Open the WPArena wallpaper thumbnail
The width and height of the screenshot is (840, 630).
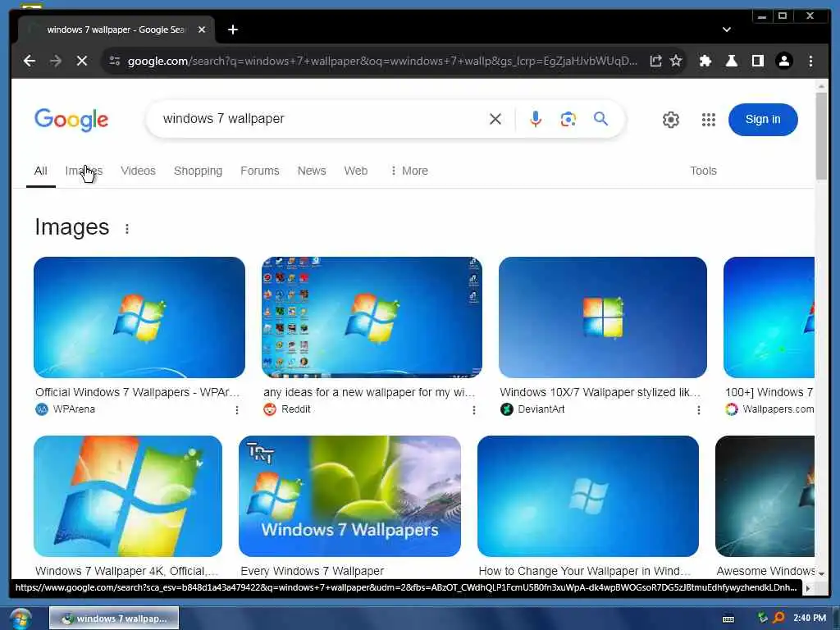(139, 317)
